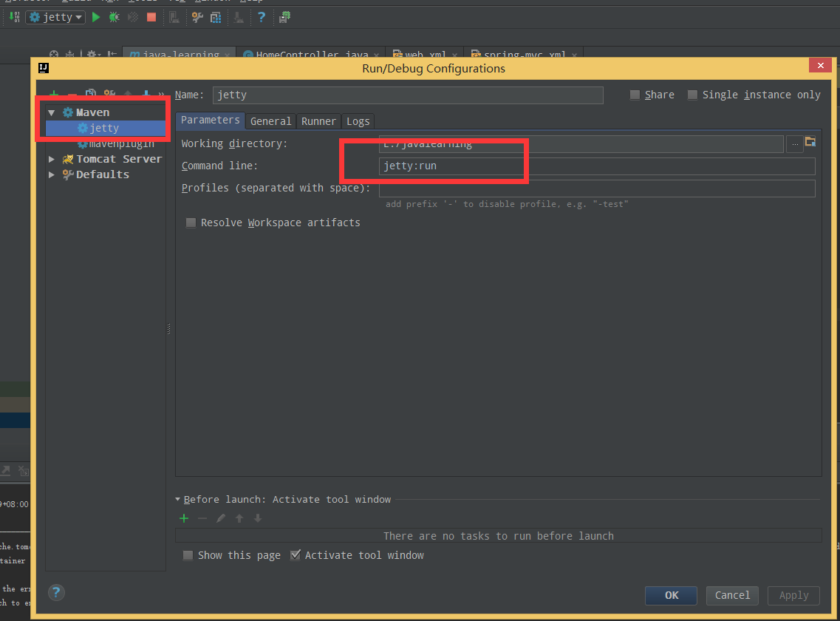
Task: Open Help via the blue question mark in toolbar
Action: (x=262, y=17)
